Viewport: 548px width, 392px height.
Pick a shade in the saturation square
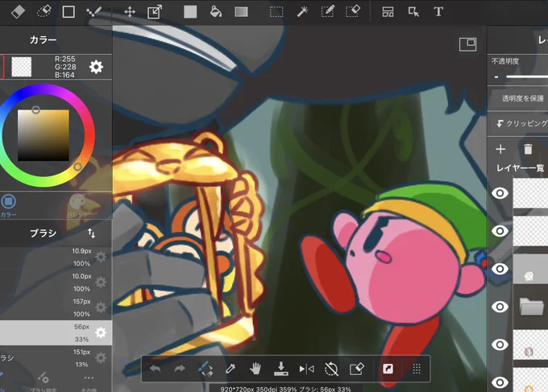point(44,135)
